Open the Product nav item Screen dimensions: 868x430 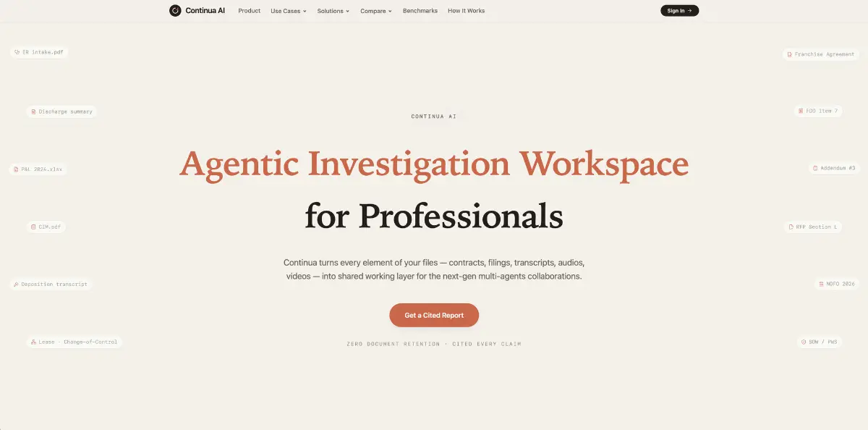click(x=250, y=11)
